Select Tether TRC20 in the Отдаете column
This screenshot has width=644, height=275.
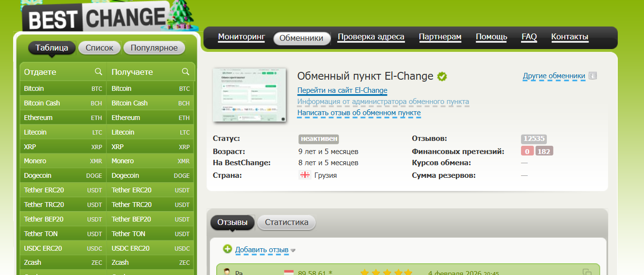(x=63, y=205)
